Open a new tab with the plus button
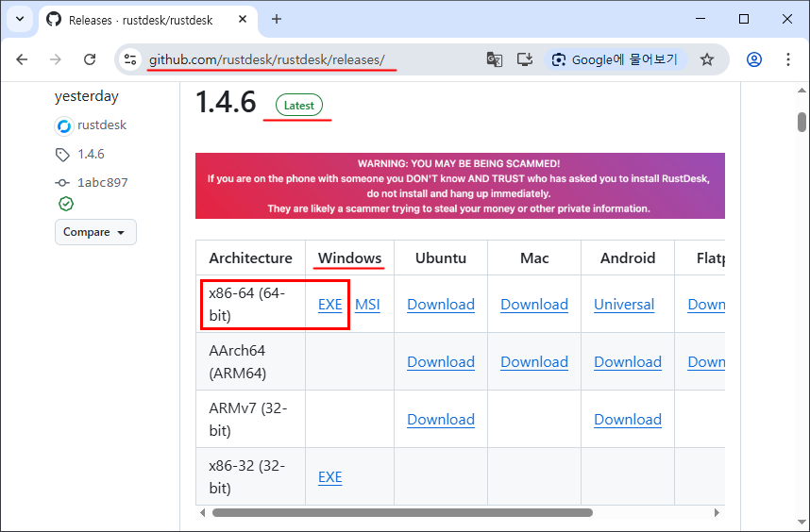Viewport: 810px width, 532px height. (x=277, y=20)
